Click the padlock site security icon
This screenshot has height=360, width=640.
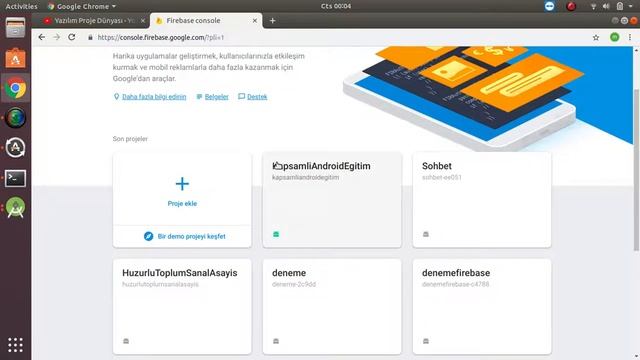pos(90,37)
